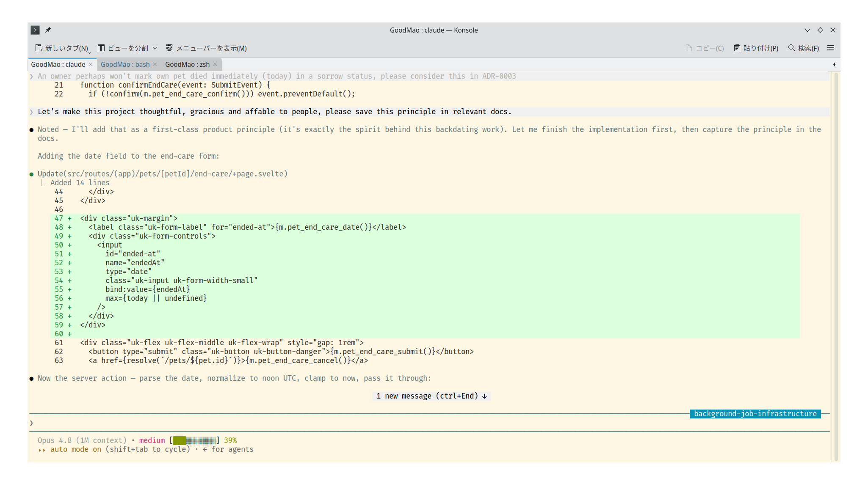Expand the ビューを分割 dropdown arrow
The height and width of the screenshot is (495, 868).
tap(155, 48)
